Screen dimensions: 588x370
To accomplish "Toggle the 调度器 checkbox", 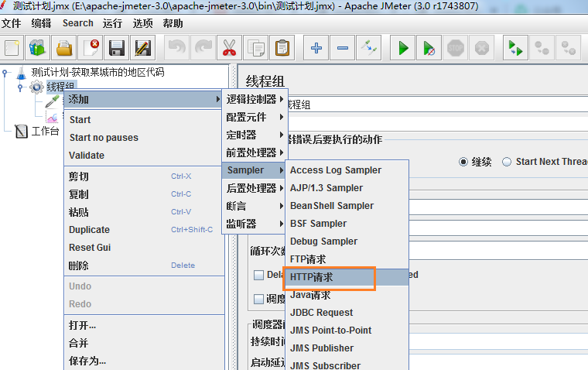I will 258,299.
